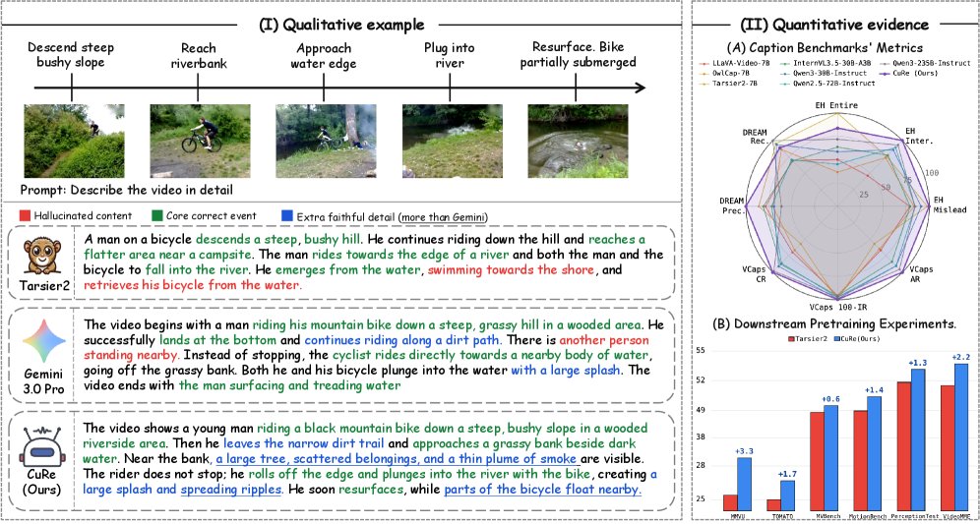Click the red Tarsier2 bar for VideoMME
Screen dimensions: 980x524
coord(947,447)
